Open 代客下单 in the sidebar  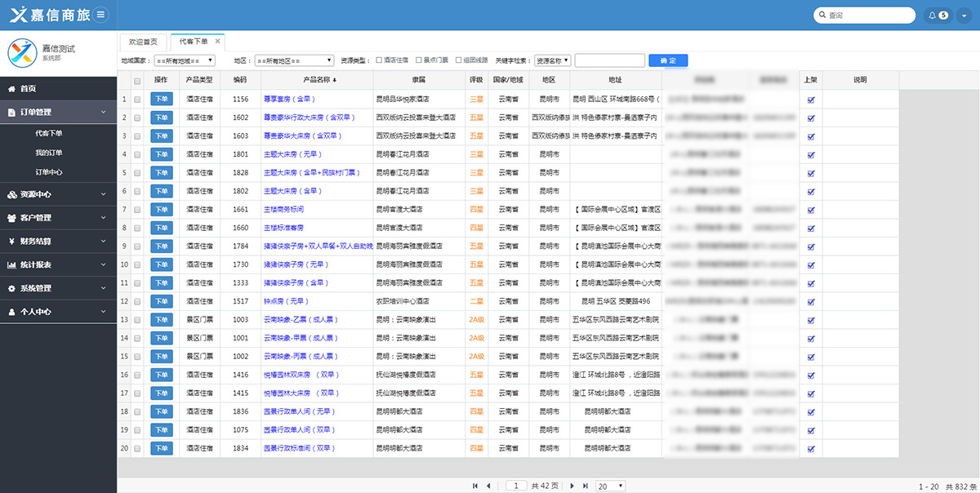tap(48, 133)
